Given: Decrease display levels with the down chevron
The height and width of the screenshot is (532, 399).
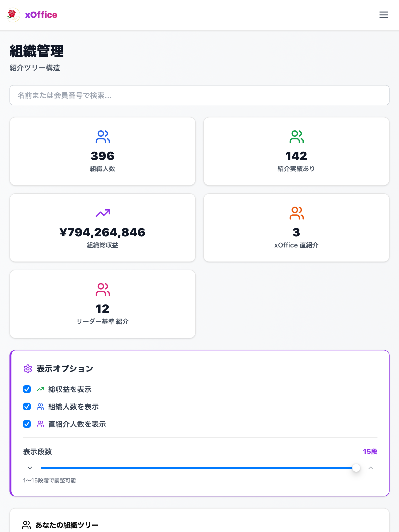Looking at the screenshot, I should (30, 468).
